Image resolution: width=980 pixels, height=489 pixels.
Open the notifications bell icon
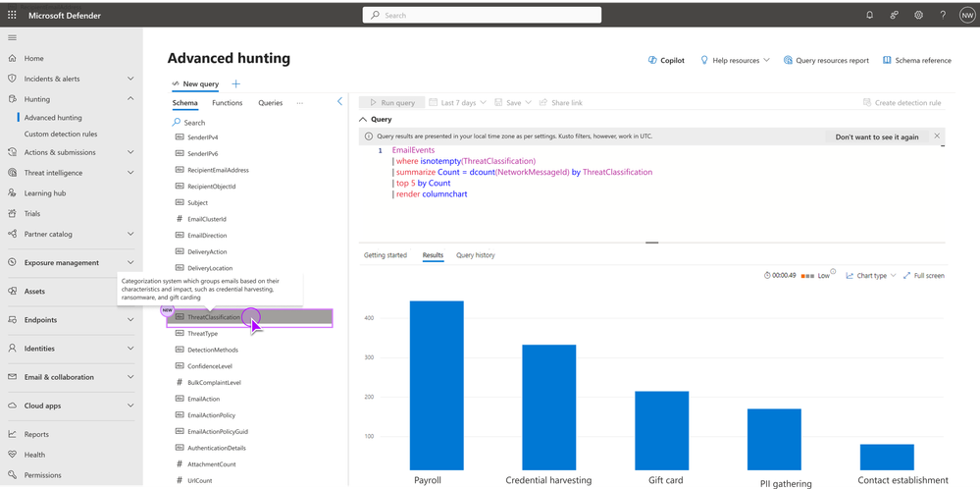point(869,15)
